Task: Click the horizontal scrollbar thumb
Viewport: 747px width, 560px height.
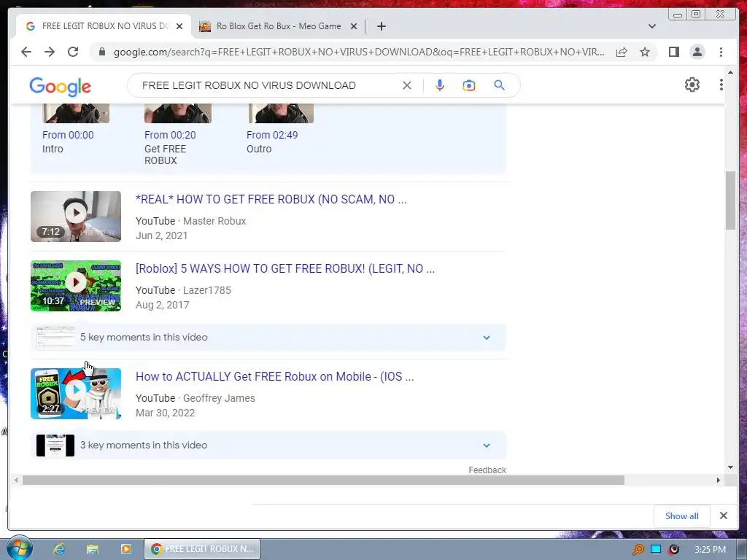Action: point(323,480)
